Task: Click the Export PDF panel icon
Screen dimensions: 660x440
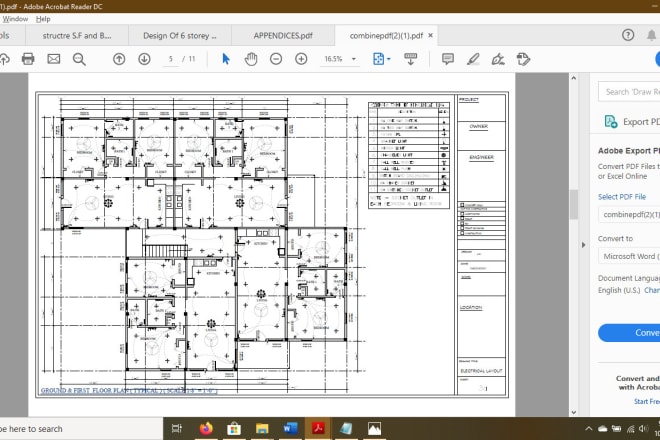Action: [x=611, y=122]
